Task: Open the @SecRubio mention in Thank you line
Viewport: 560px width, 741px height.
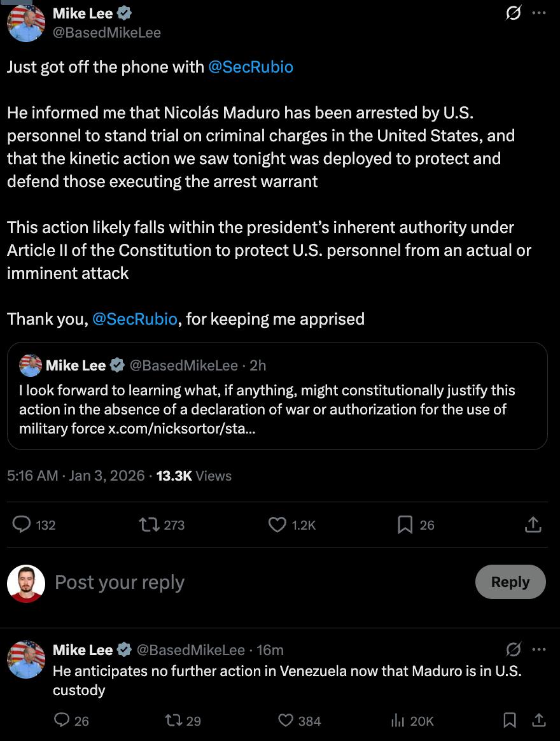Action: click(x=135, y=319)
